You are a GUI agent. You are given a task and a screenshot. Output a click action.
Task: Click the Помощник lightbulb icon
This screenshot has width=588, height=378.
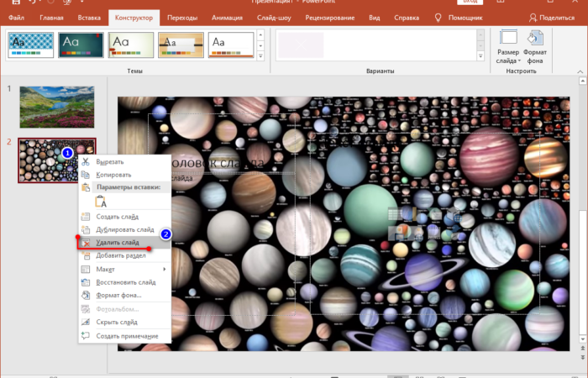coord(440,17)
